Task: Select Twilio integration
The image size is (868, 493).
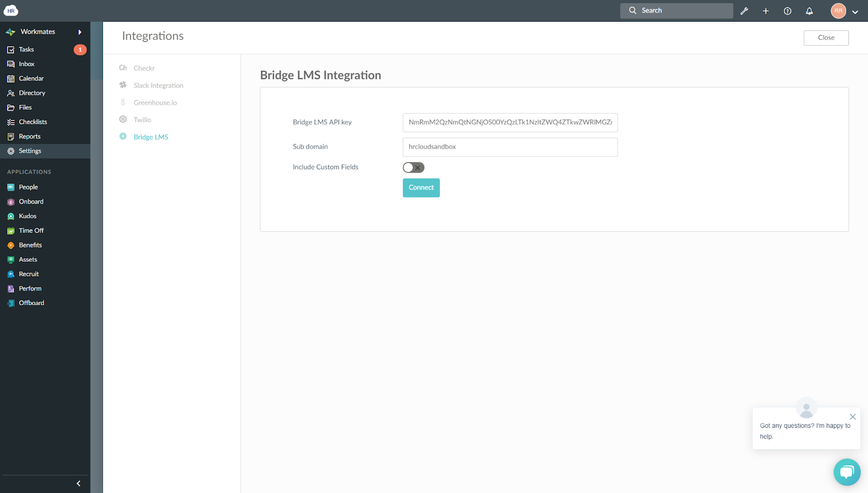Action: [x=142, y=120]
